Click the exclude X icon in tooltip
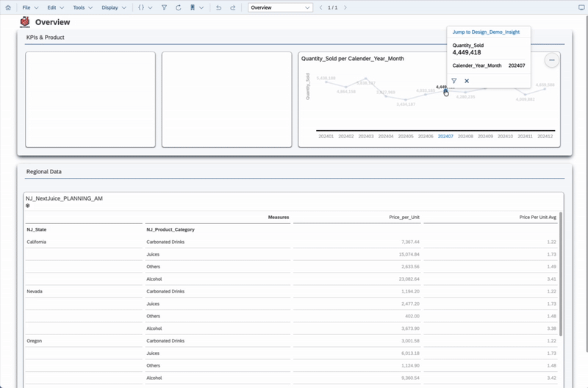This screenshot has width=588, height=388. [467, 81]
